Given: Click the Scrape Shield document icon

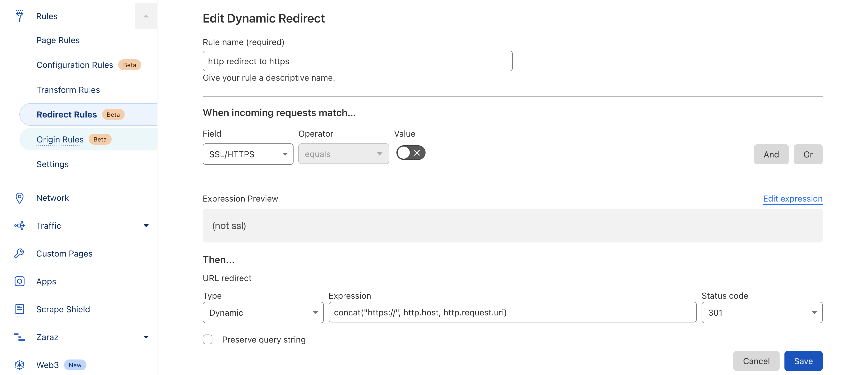Looking at the screenshot, I should [20, 309].
